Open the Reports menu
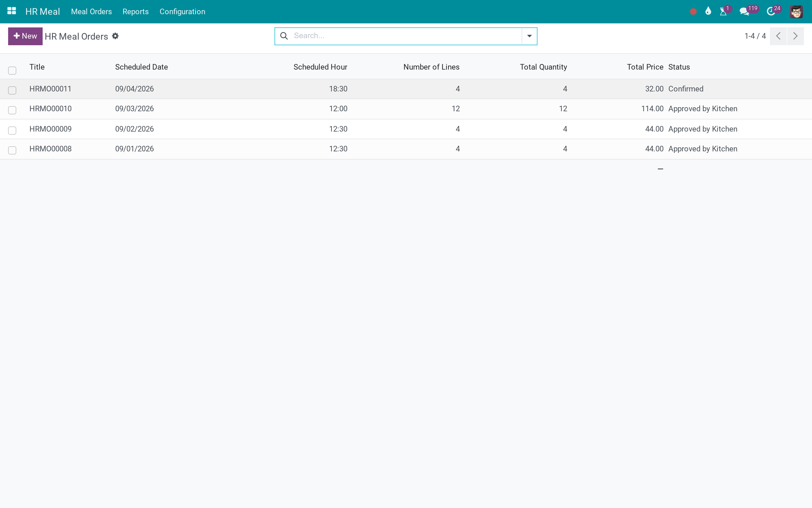This screenshot has width=812, height=508. tap(136, 12)
